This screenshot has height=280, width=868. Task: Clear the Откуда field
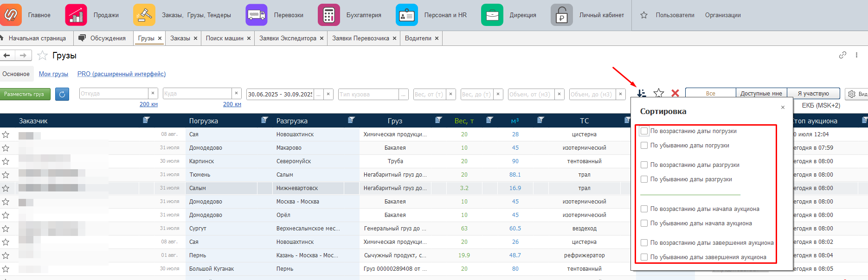coord(153,93)
